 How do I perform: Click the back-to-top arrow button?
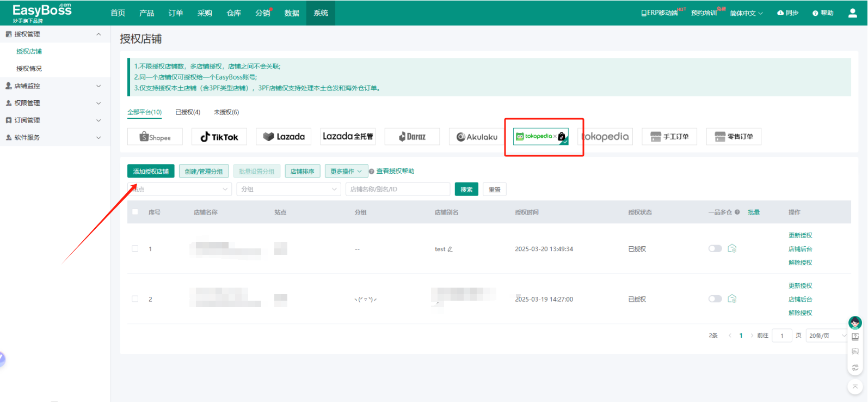point(855,387)
